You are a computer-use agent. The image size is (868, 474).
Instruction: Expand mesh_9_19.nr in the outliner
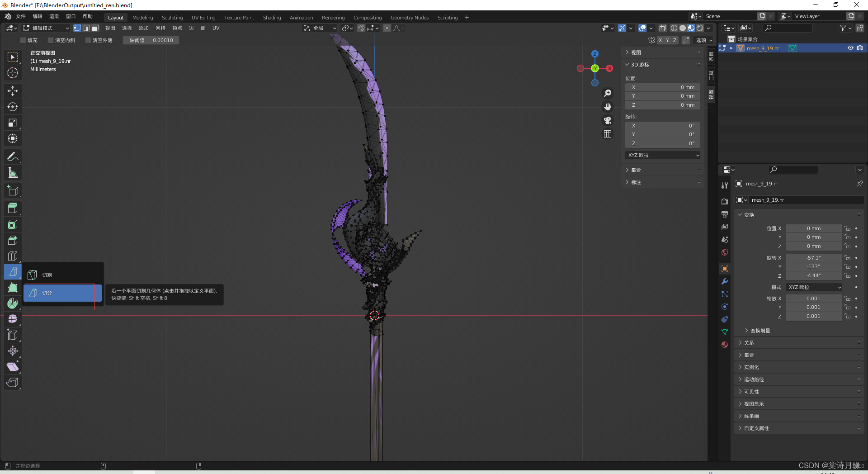[731, 48]
